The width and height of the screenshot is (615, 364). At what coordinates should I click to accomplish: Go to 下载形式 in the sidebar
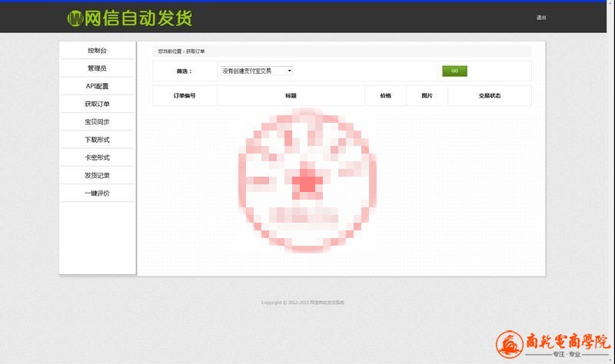pos(98,140)
